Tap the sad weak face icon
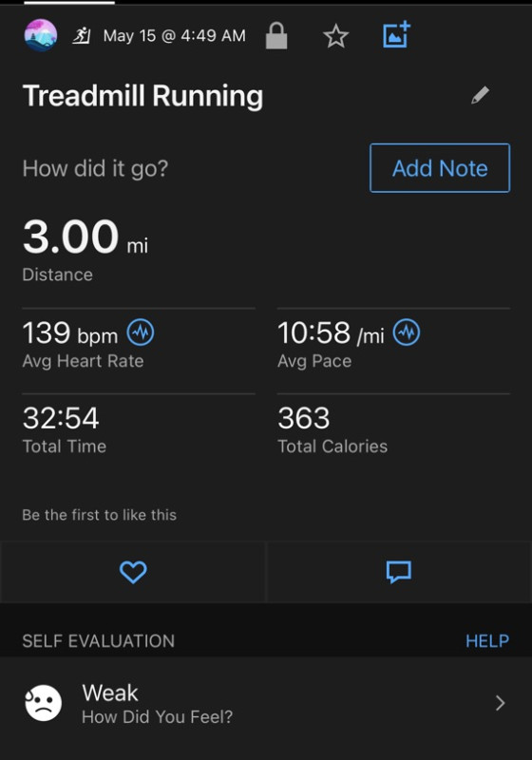The width and height of the screenshot is (532, 760). coord(43,703)
